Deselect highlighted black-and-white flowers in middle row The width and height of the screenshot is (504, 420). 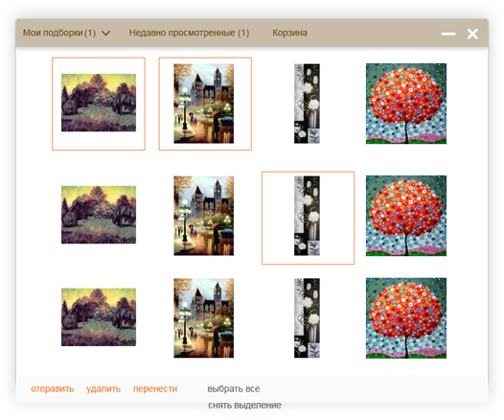click(x=308, y=218)
